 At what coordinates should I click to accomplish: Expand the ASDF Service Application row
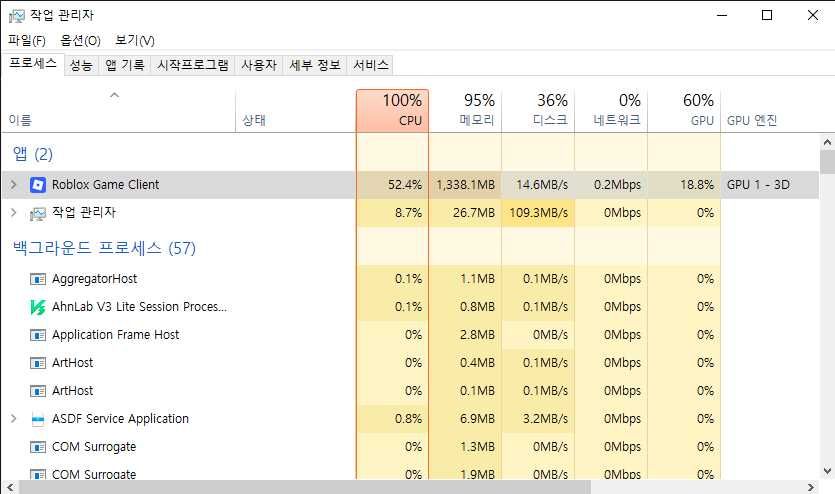click(13, 419)
